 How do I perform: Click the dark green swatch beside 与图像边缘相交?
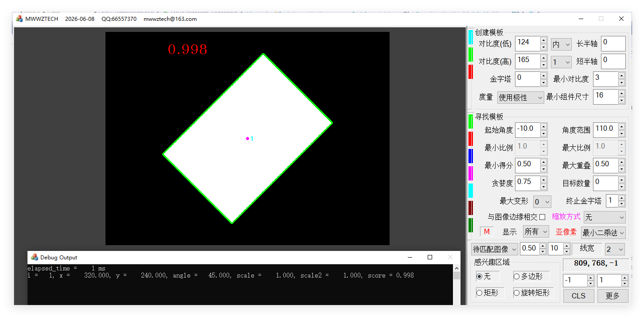pos(471,225)
